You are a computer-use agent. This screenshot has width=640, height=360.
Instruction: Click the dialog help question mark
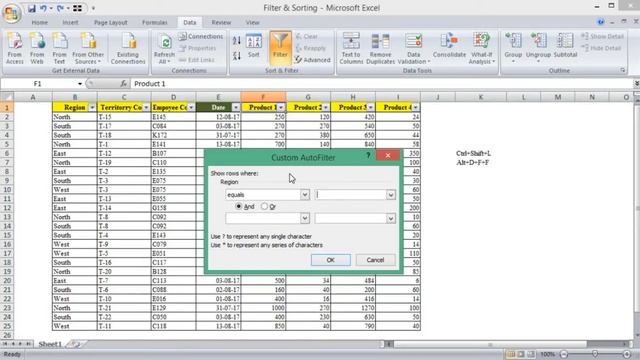(x=368, y=156)
